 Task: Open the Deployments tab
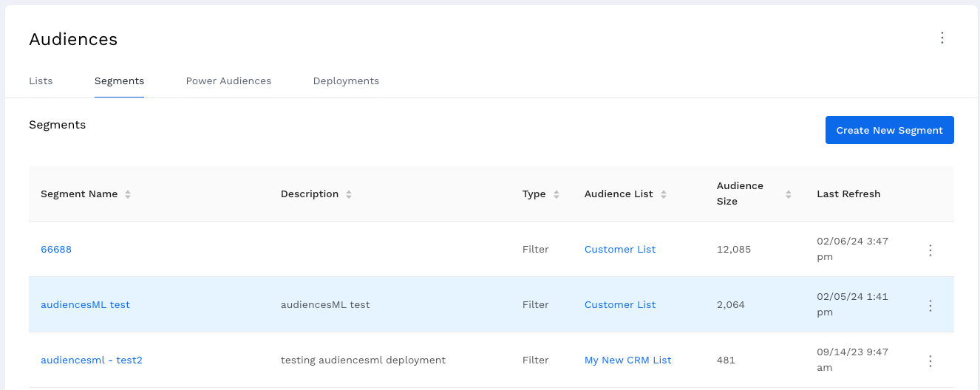pyautogui.click(x=346, y=81)
